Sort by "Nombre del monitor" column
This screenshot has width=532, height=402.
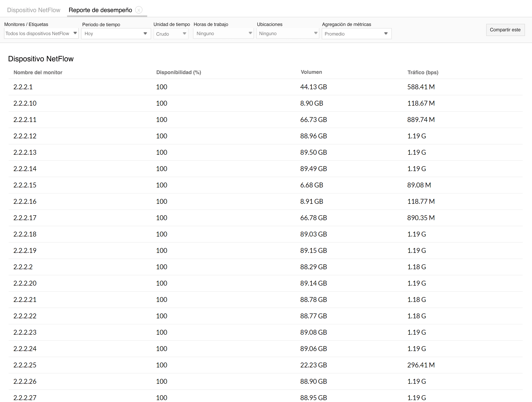[x=38, y=72]
